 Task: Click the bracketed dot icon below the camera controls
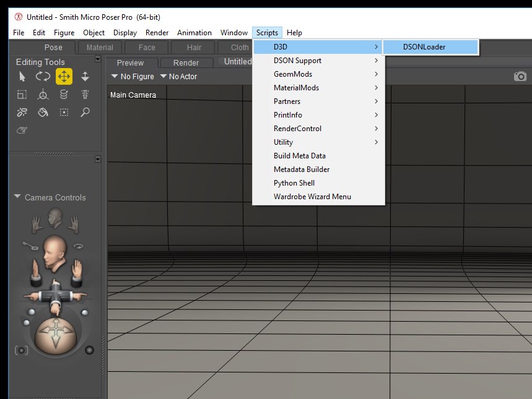click(22, 350)
